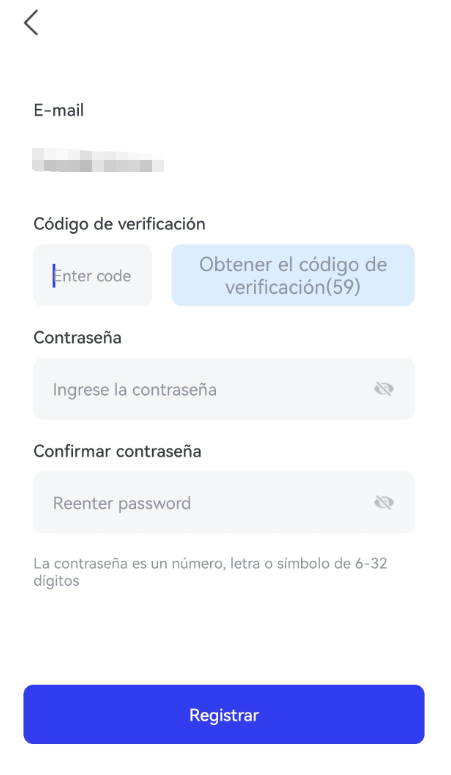This screenshot has height=775, width=451.
Task: Click the password requirements hint text
Action: point(210,572)
